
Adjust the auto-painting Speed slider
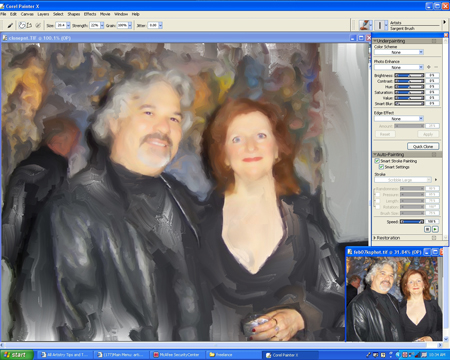(412, 221)
